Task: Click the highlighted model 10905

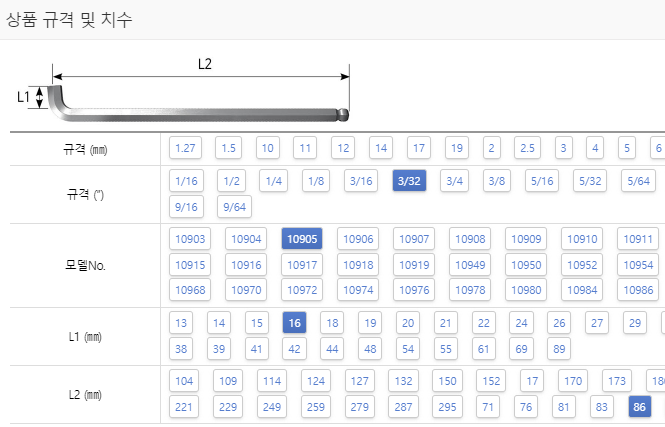Action: [302, 239]
